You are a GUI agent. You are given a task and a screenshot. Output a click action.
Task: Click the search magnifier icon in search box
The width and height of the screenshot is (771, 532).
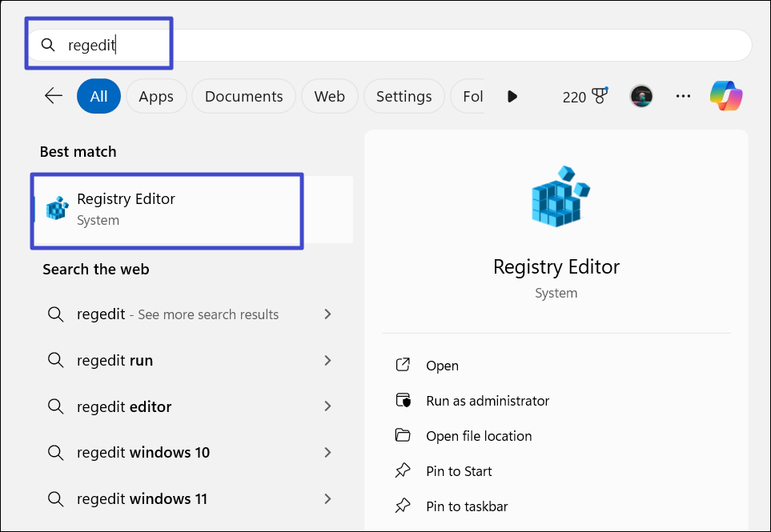point(48,45)
